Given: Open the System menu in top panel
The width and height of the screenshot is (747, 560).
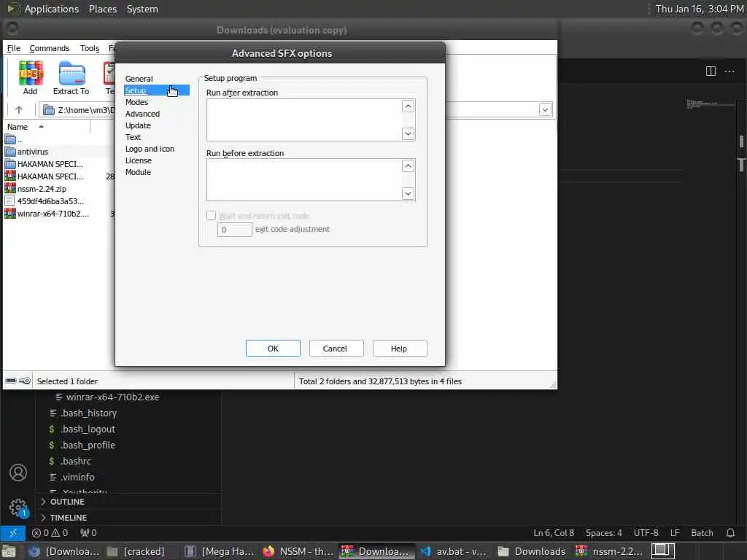Looking at the screenshot, I should click(142, 9).
